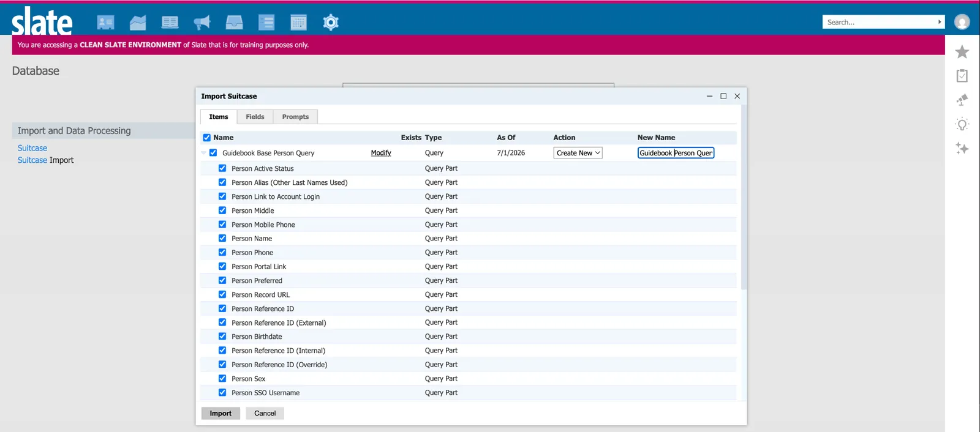Maximize the Import Suitcase dialog
Viewport: 980px width, 432px height.
pyautogui.click(x=723, y=96)
